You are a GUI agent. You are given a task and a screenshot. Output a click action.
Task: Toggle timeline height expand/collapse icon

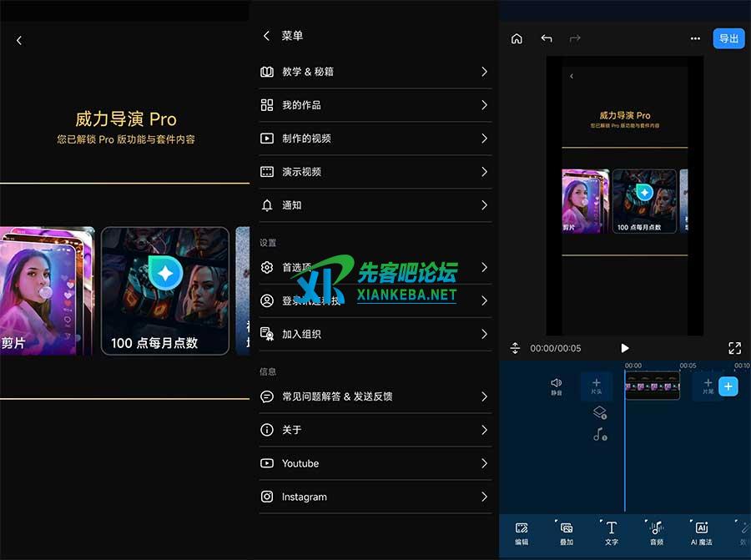[515, 348]
